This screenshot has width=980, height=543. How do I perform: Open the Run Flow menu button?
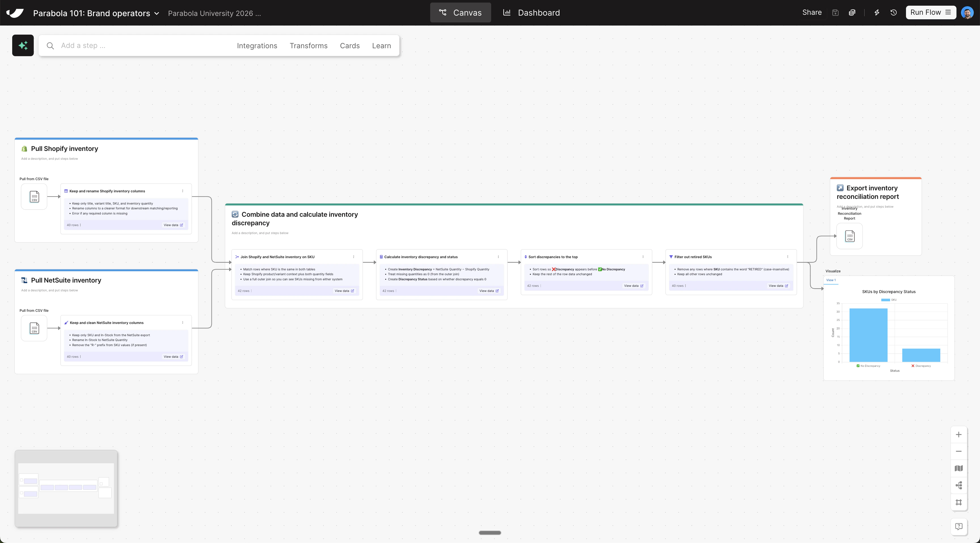[931, 12]
